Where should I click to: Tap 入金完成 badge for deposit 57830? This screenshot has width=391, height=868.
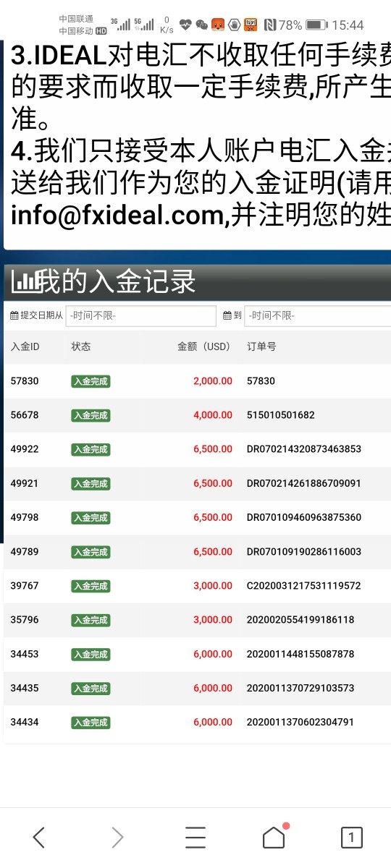91,381
